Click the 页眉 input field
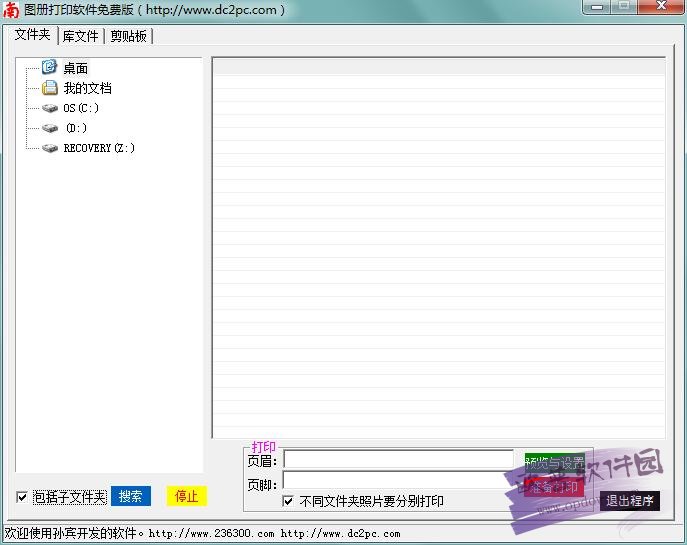This screenshot has width=687, height=545. [398, 459]
